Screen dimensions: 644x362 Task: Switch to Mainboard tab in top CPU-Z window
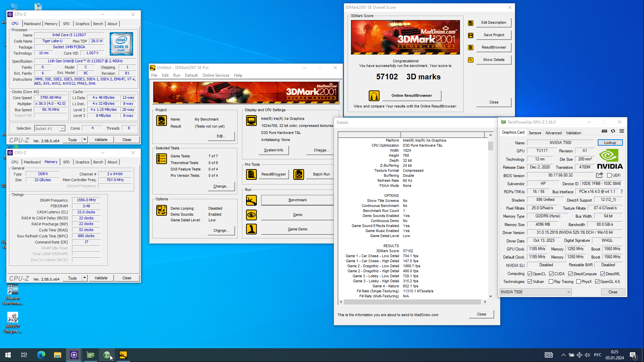[32, 24]
